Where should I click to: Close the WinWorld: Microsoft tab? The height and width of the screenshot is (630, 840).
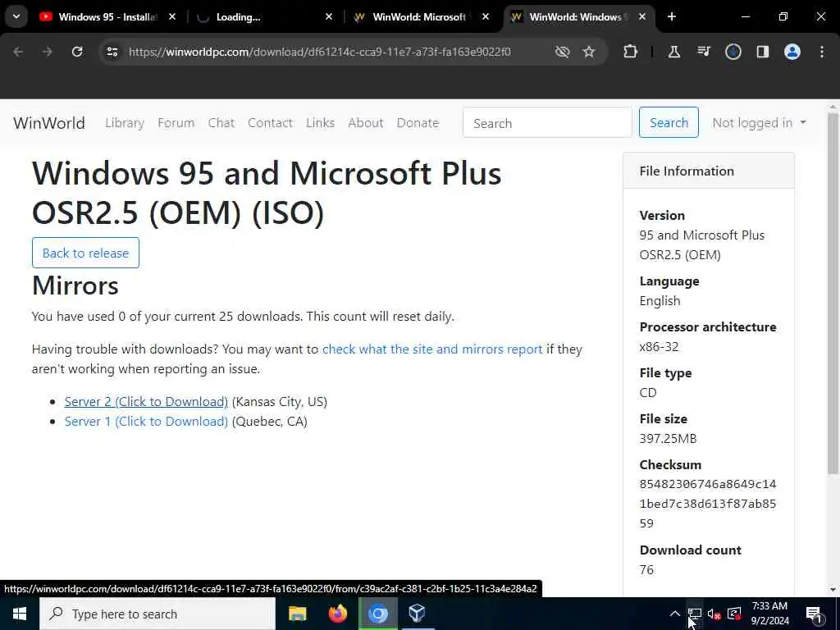(486, 17)
